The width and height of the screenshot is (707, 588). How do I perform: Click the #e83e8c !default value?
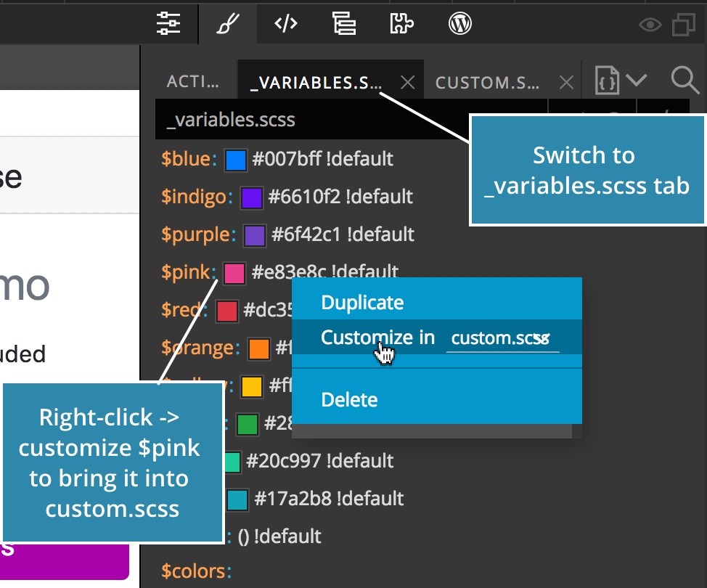pyautogui.click(x=324, y=271)
